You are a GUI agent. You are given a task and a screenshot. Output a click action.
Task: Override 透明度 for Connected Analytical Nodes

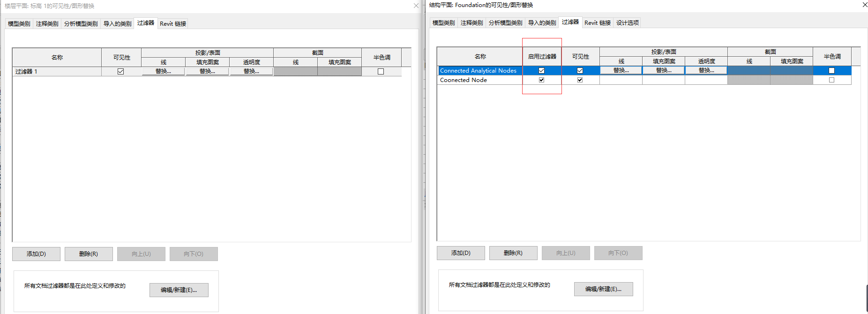706,70
